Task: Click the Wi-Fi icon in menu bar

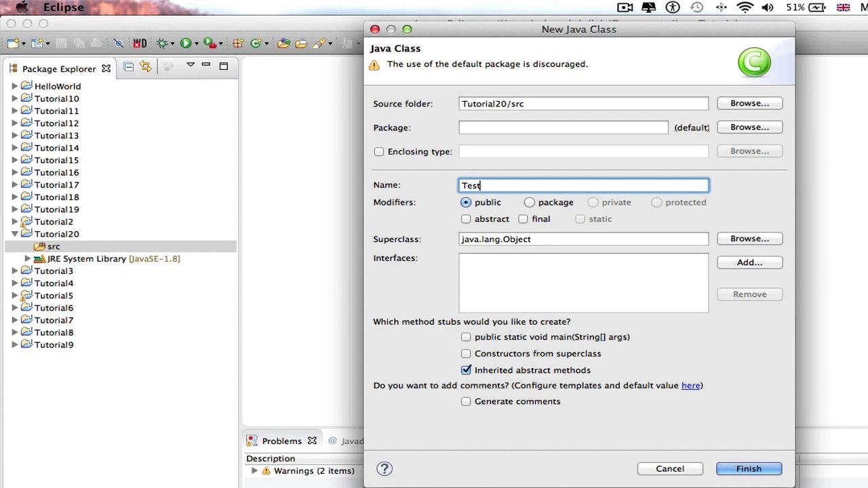Action: [x=745, y=7]
